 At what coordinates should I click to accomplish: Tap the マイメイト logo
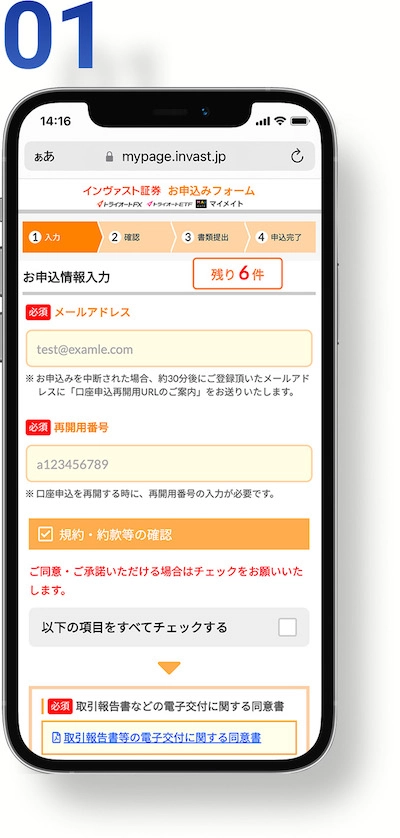219,204
